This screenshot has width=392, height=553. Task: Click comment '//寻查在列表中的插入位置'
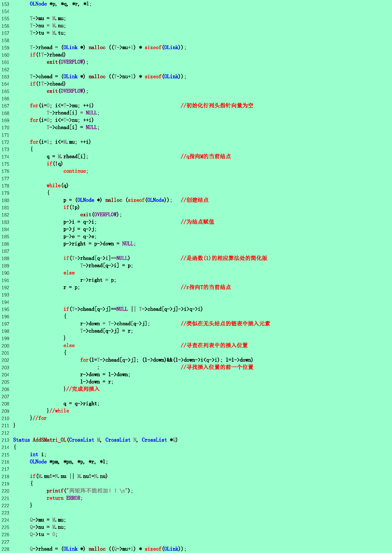click(214, 345)
